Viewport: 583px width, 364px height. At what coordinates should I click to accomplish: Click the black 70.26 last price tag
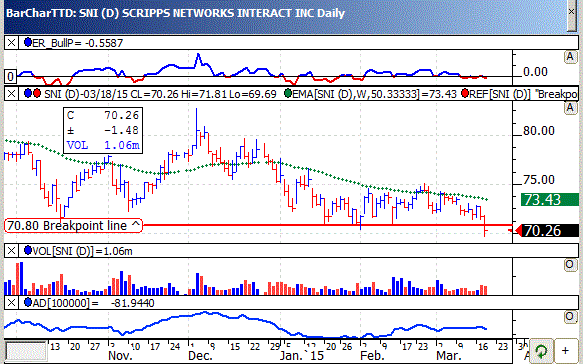550,231
